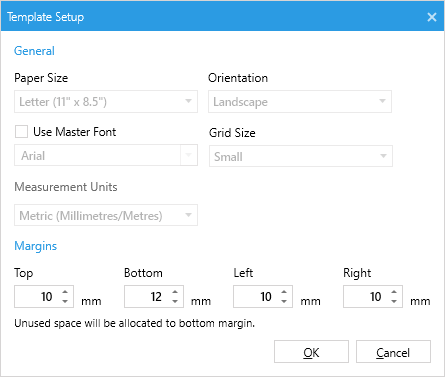Screen dimensions: 445x378
Task: Click the Paper Size label
Action: pyautogui.click(x=41, y=78)
